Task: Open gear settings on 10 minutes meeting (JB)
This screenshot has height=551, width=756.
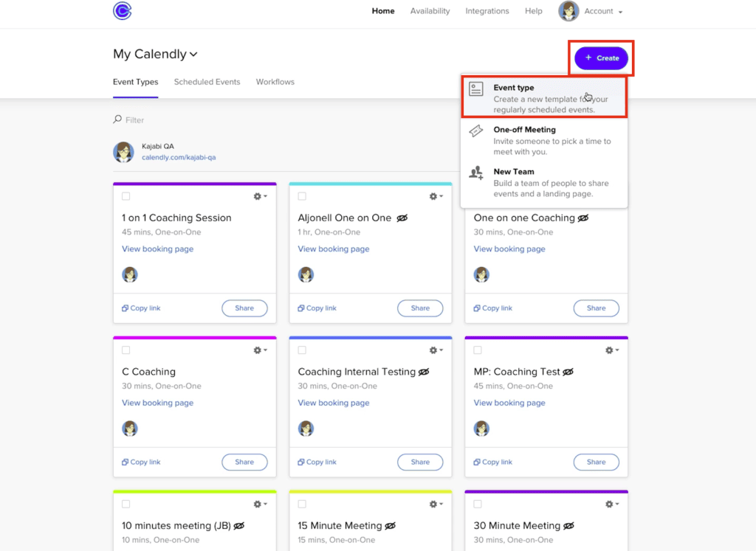Action: (x=261, y=504)
